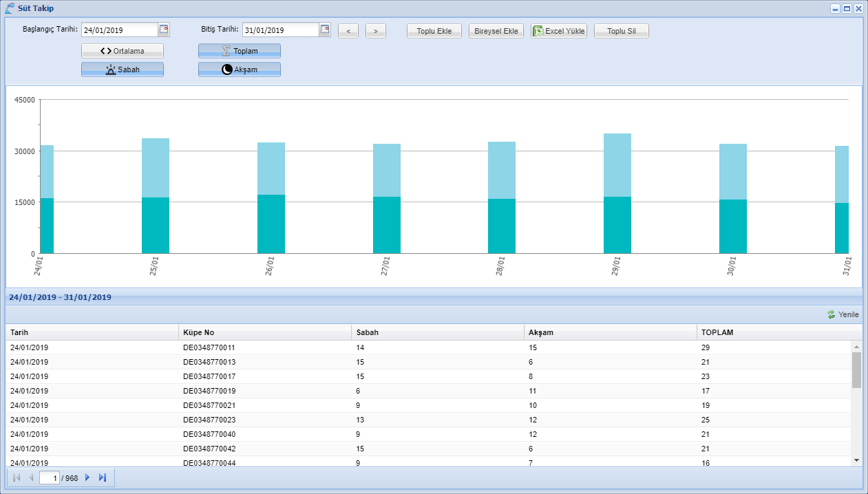Image resolution: width=868 pixels, height=494 pixels.
Task: Click the page number input field
Action: [x=50, y=477]
